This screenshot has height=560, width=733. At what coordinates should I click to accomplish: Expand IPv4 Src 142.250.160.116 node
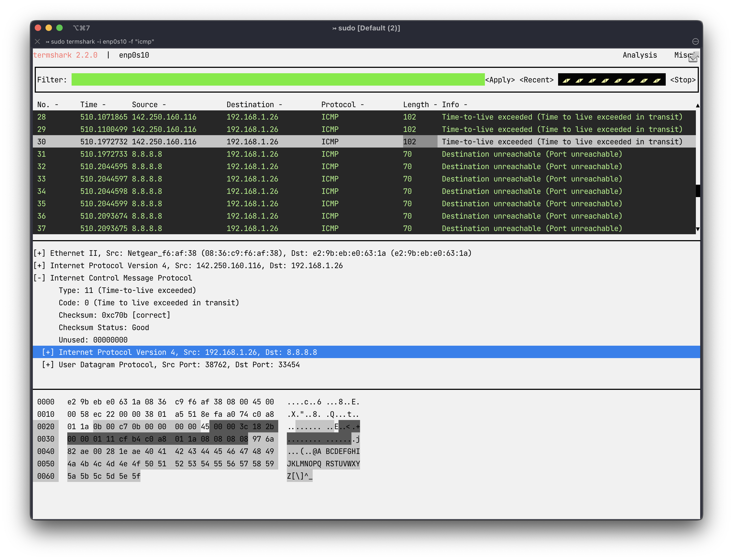(x=39, y=266)
